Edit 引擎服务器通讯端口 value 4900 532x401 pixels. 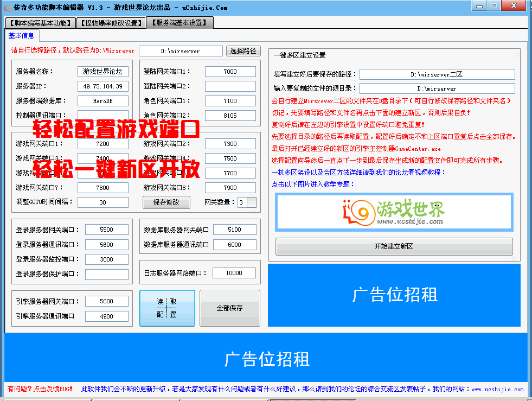click(x=106, y=316)
